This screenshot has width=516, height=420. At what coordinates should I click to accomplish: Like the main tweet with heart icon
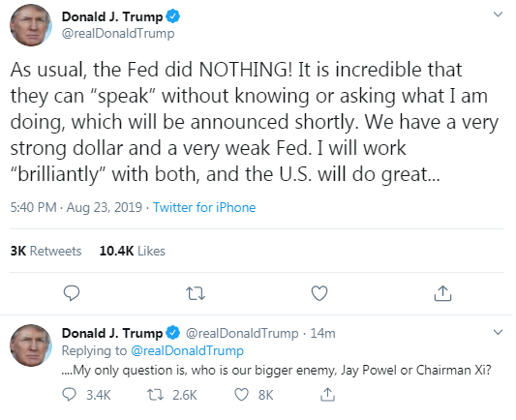[x=319, y=293]
